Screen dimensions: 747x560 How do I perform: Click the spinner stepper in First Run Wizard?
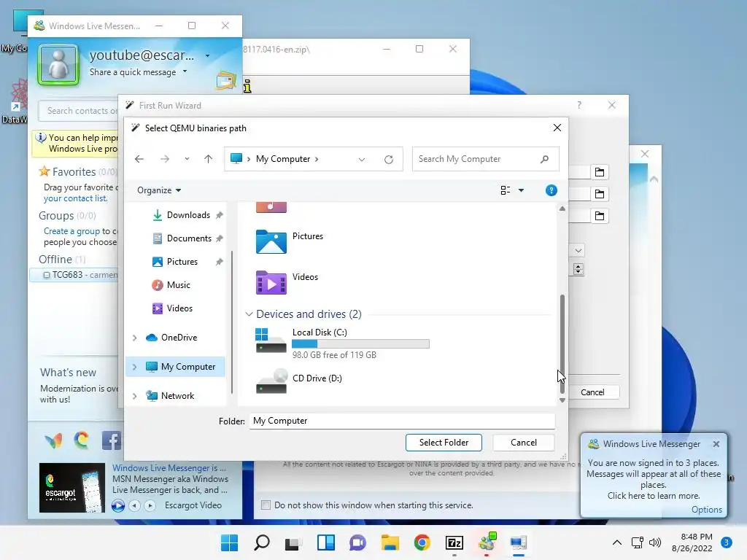click(578, 269)
